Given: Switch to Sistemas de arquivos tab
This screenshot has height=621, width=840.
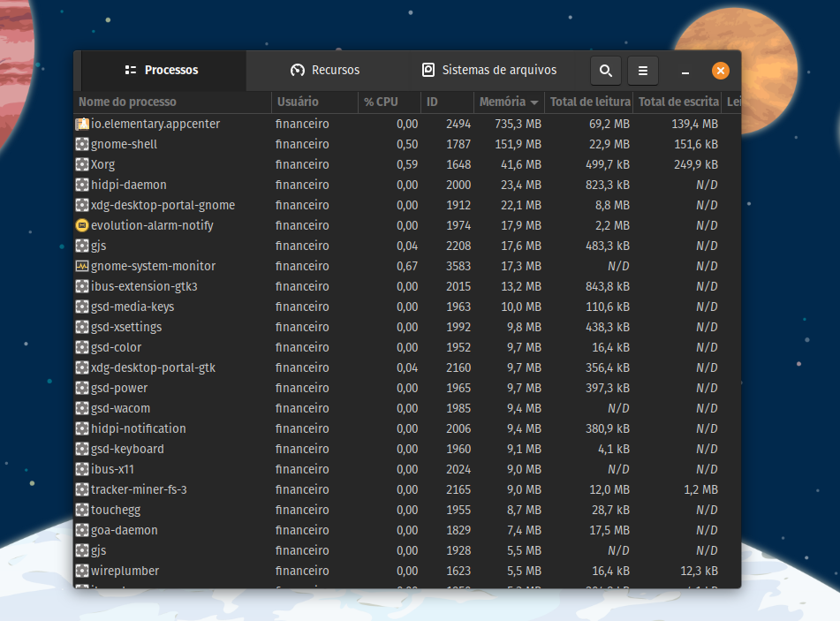Looking at the screenshot, I should pyautogui.click(x=489, y=71).
